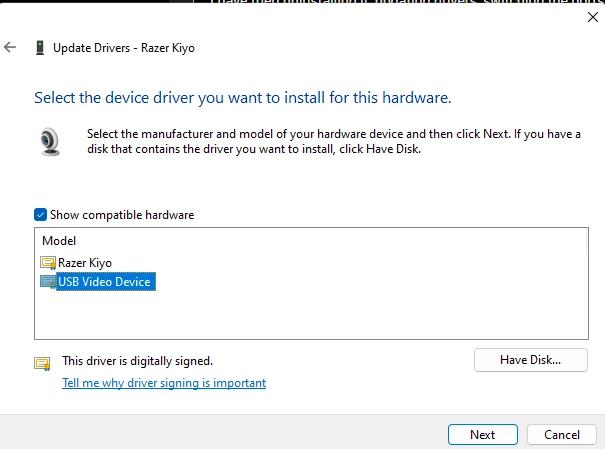
Task: Select USB Video Device model
Action: click(105, 282)
